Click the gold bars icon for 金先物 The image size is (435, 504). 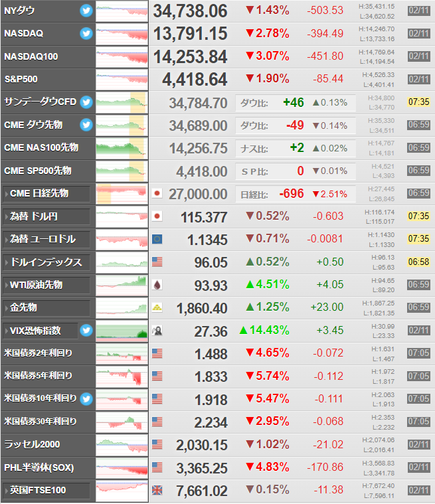157,307
